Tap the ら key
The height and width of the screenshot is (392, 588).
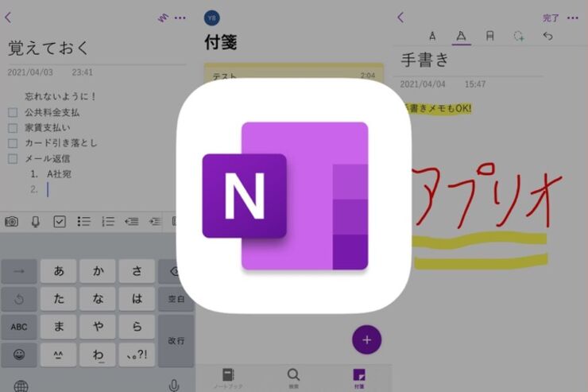(x=137, y=327)
